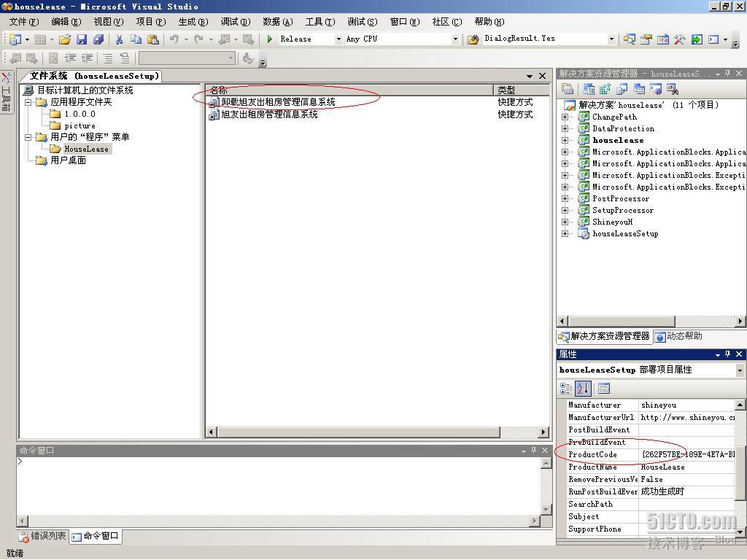Switch to the 动态帮助 tab
The image size is (747, 560).
[678, 336]
